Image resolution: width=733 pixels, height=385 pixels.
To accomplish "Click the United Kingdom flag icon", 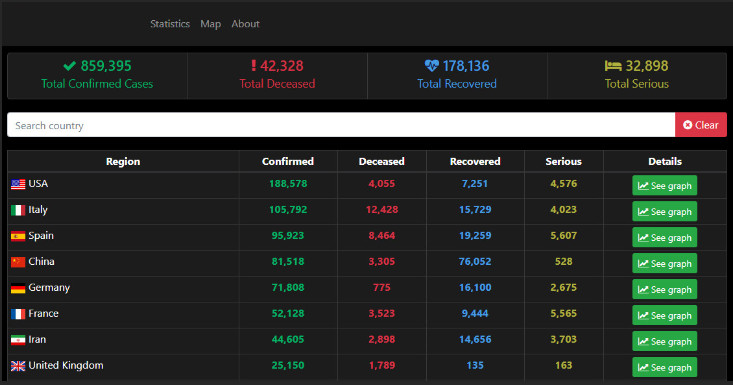I will pos(18,366).
